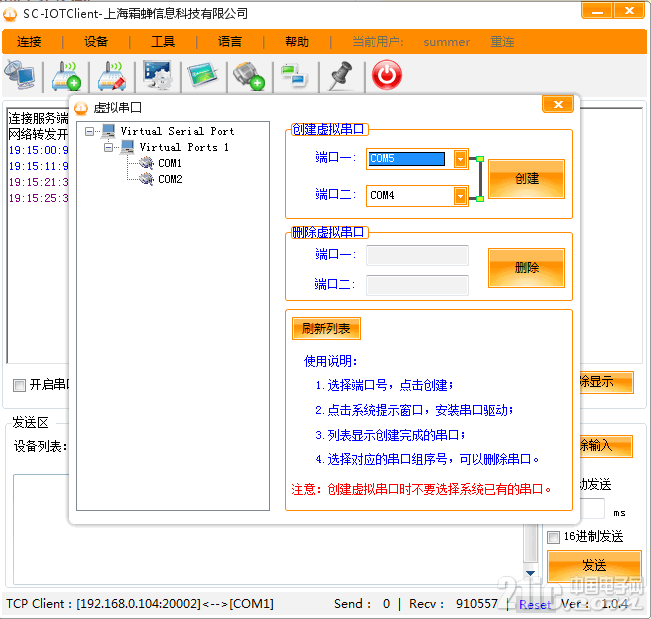The image size is (651, 619).
Task: Click the two linked computers icon
Action: click(295, 75)
